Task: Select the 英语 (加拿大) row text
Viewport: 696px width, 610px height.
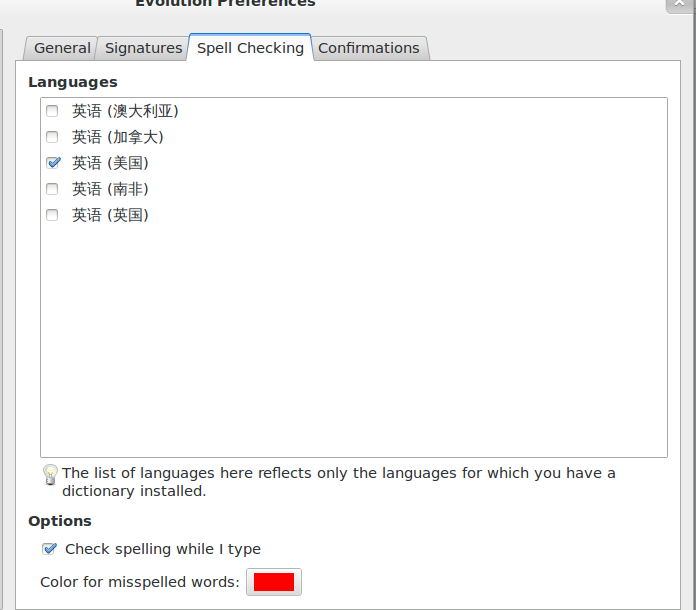Action: click(118, 137)
